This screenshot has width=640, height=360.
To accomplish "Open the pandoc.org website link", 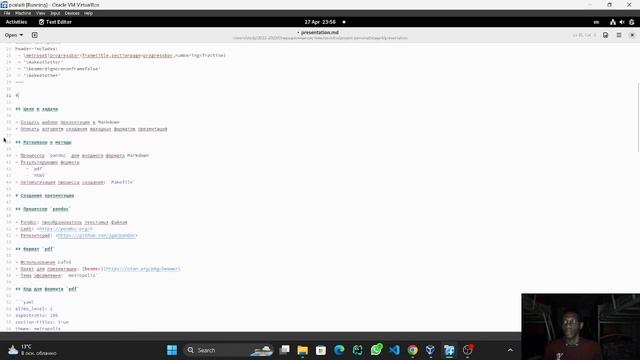I will (x=64, y=229).
